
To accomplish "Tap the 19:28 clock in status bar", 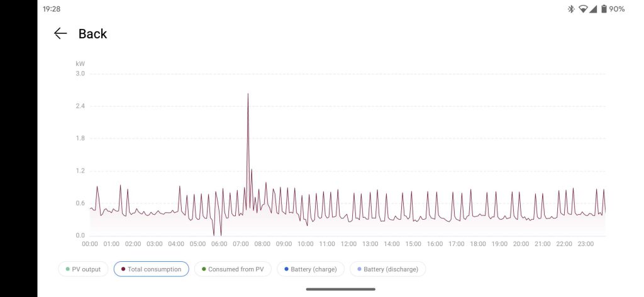I will point(52,9).
